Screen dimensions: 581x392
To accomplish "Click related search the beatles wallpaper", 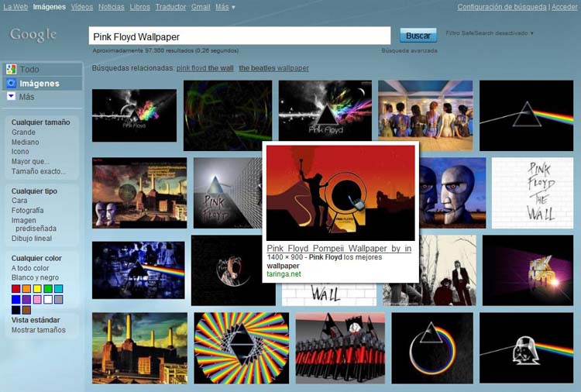I will click(x=273, y=68).
